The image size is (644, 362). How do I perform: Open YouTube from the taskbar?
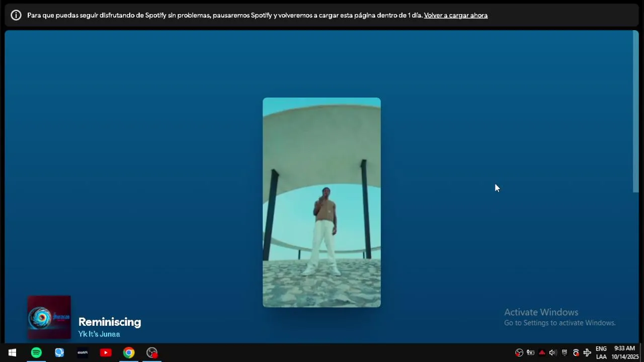[x=106, y=352]
